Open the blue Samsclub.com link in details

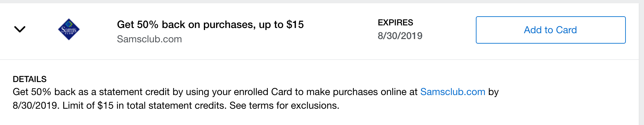click(452, 92)
